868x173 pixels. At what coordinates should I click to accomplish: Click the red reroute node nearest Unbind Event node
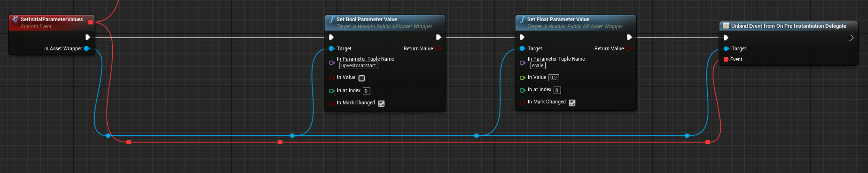pos(708,142)
